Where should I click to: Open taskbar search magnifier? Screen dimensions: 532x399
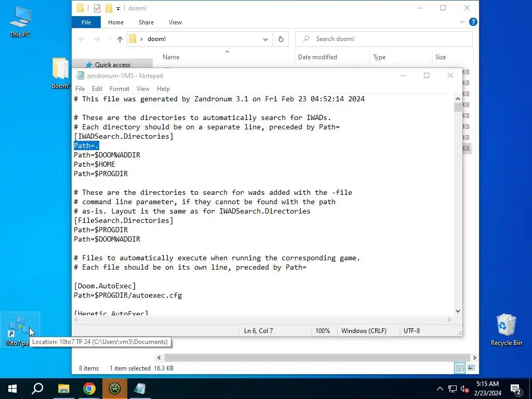click(37, 389)
